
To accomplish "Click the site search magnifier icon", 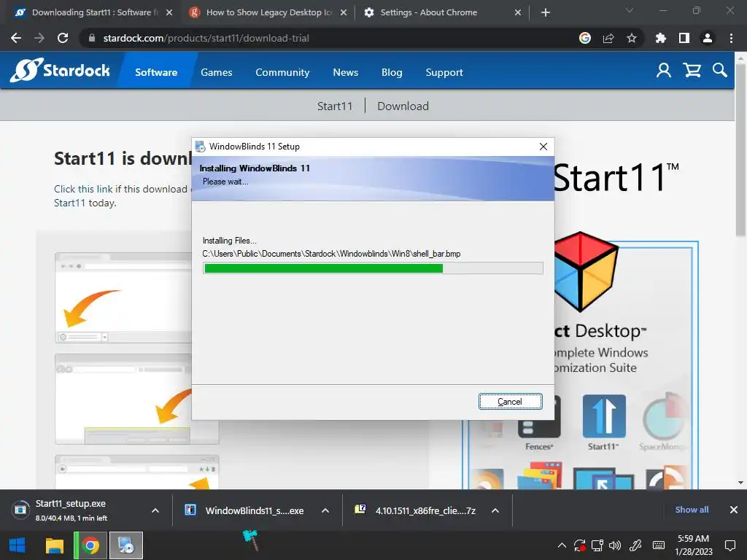I will pyautogui.click(x=720, y=71).
